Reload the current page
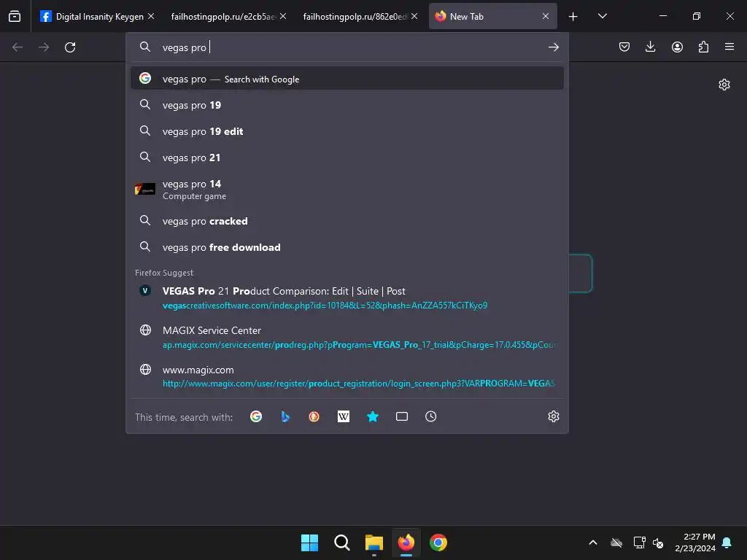747x560 pixels. tap(70, 47)
